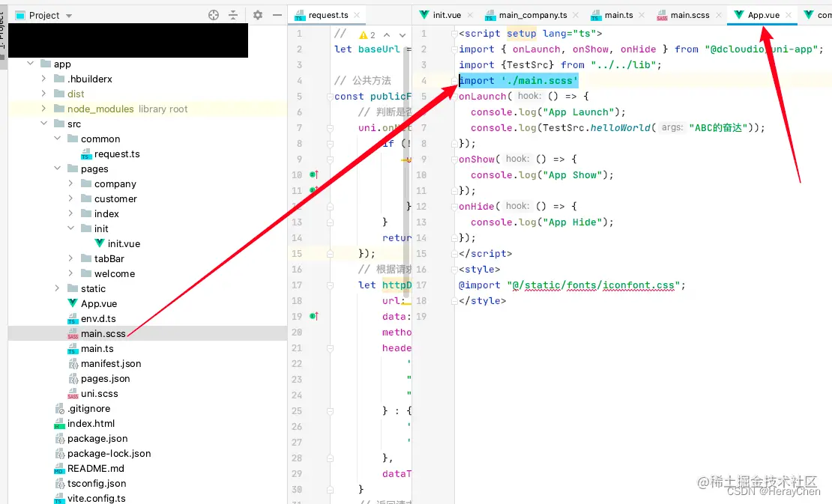This screenshot has width=832, height=504.
Task: Click vertical Project tool window label
Action: point(3,31)
